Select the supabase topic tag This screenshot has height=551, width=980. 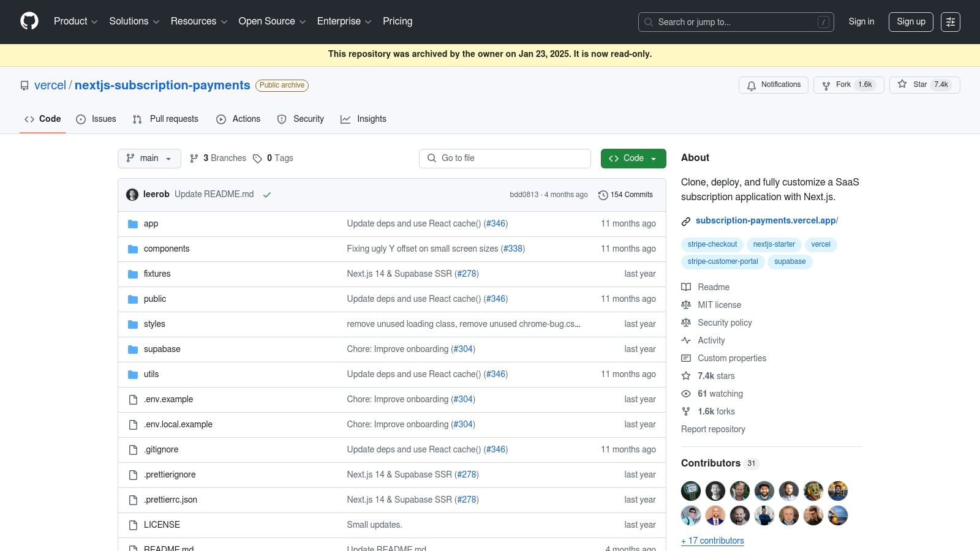click(x=790, y=261)
